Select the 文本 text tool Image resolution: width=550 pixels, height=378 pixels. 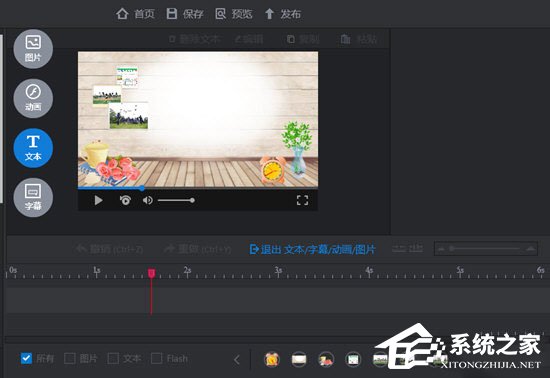(33, 148)
